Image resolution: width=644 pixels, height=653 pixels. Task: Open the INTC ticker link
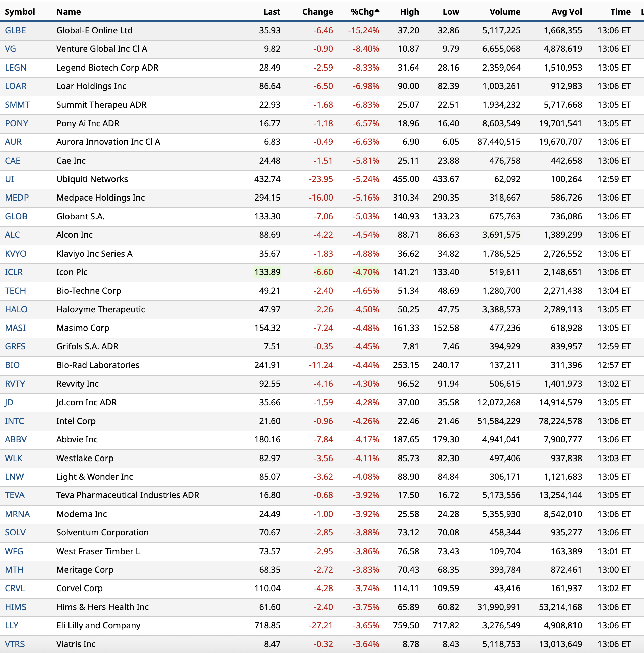coord(14,421)
